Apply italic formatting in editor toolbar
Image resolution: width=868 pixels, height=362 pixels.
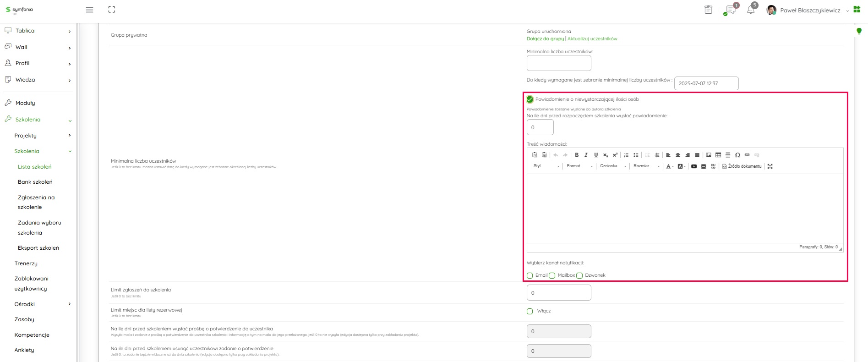586,155
